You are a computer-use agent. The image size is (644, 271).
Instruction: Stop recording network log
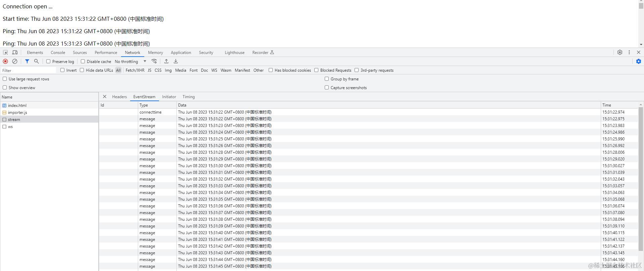click(x=5, y=61)
